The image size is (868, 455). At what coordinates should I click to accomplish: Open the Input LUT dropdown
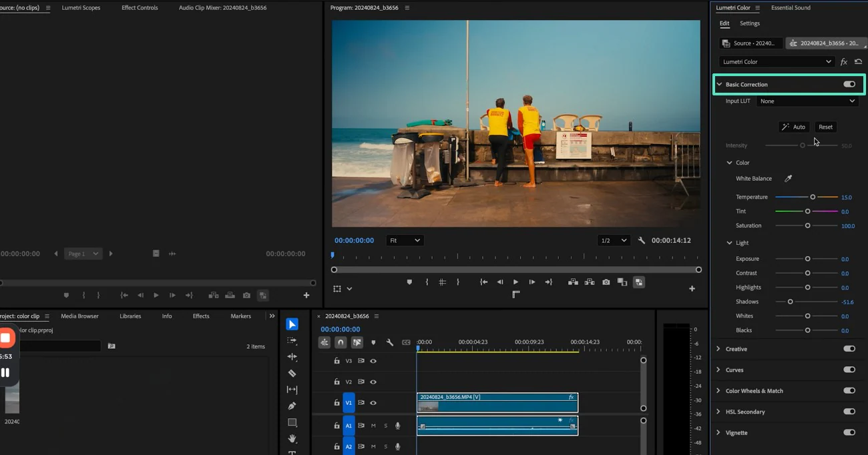(x=807, y=101)
